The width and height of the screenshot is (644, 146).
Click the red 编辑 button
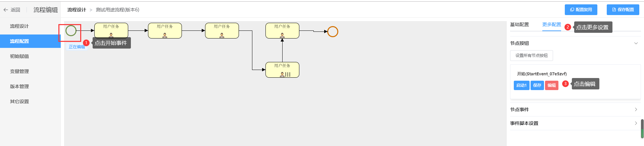(551, 85)
